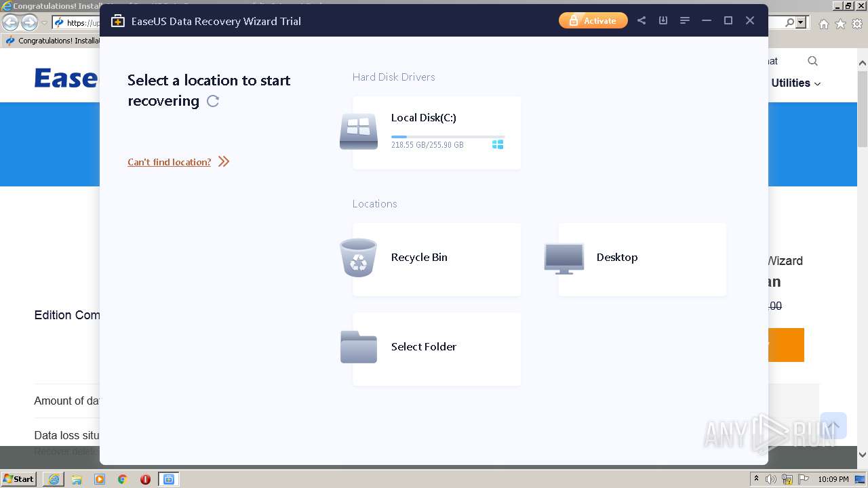
Task: Click the browser back button
Action: (x=11, y=22)
